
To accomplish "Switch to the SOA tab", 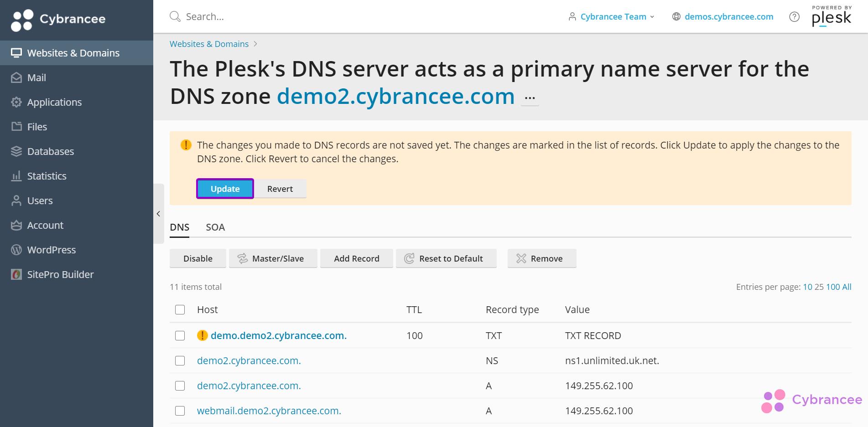I will click(215, 227).
